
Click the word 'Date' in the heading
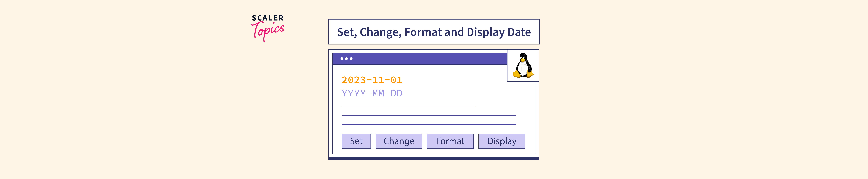(519, 32)
